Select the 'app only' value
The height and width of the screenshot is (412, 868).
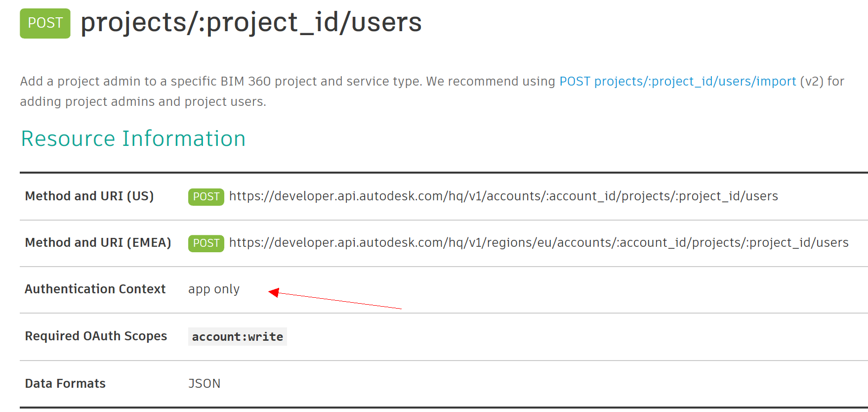pyautogui.click(x=214, y=289)
